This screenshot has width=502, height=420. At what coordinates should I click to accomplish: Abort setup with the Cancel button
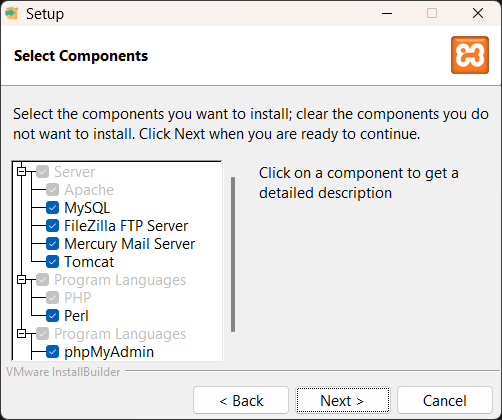(x=445, y=400)
